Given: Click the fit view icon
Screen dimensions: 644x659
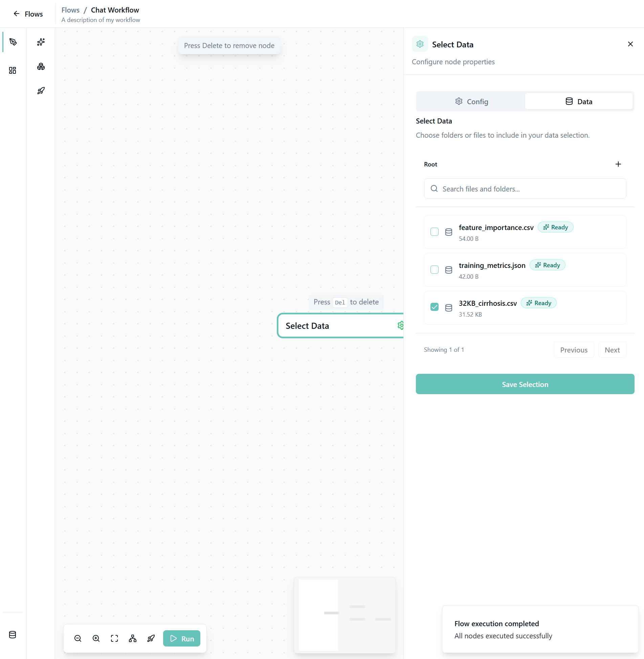Looking at the screenshot, I should 114,638.
